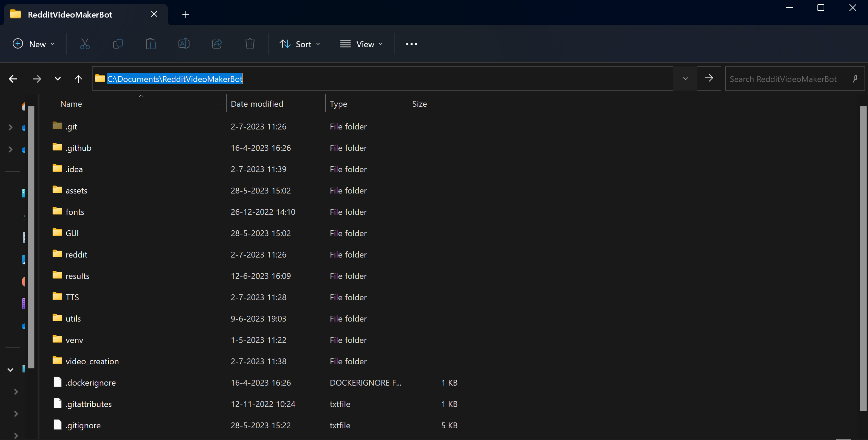Click the Paste clipboard icon
This screenshot has height=440, width=868.
pos(151,44)
